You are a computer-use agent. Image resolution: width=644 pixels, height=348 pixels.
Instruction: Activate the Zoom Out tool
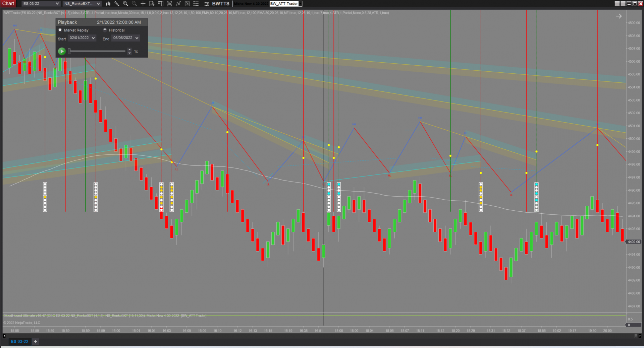click(x=134, y=4)
